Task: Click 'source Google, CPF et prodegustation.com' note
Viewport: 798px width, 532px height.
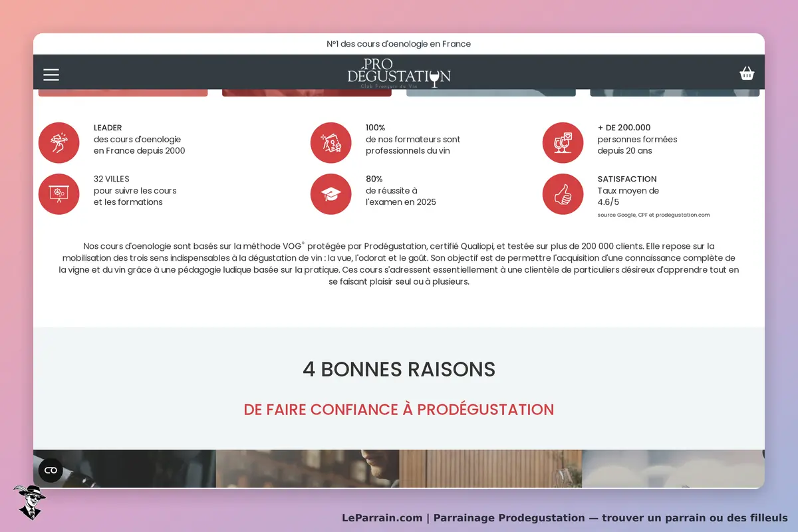Action: tap(654, 215)
